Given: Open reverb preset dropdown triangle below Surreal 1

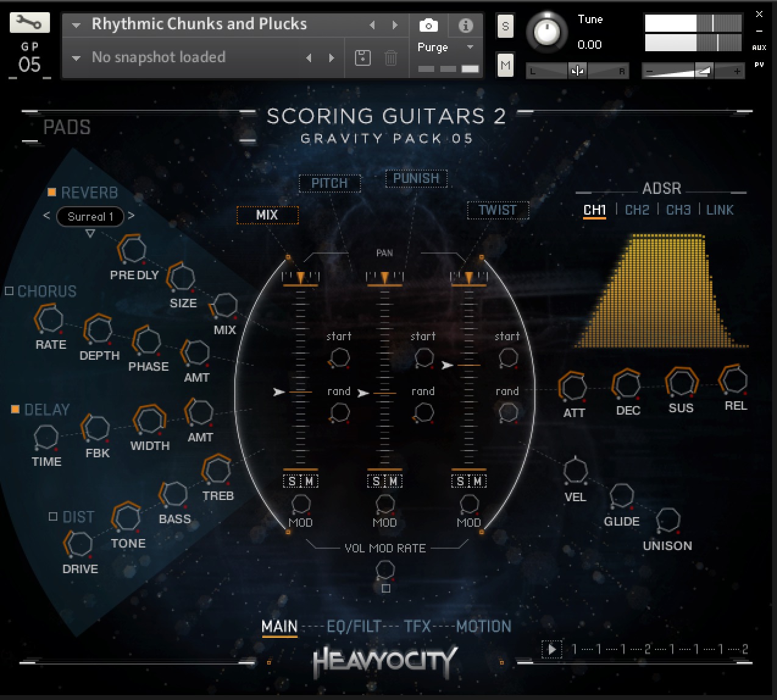Looking at the screenshot, I should (90, 234).
